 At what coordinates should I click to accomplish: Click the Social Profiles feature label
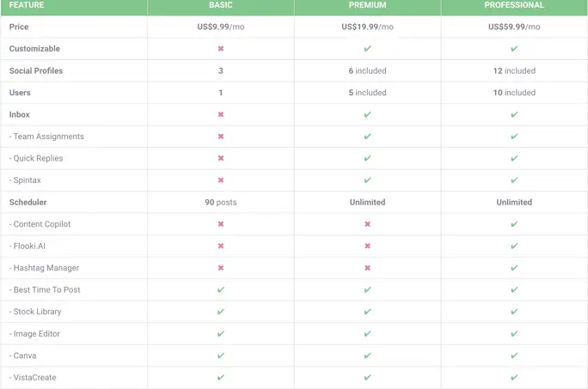(x=35, y=70)
